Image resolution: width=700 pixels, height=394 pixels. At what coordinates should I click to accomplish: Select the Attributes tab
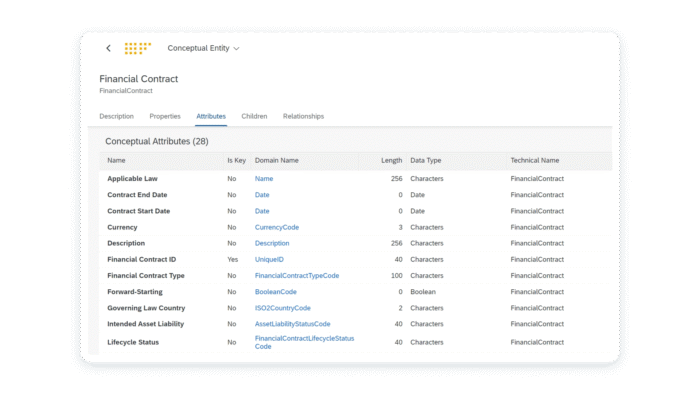coord(211,116)
